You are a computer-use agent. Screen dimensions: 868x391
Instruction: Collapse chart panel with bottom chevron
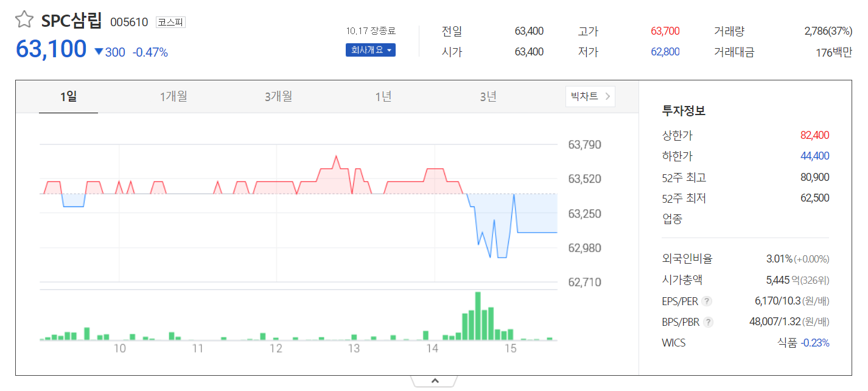435,381
